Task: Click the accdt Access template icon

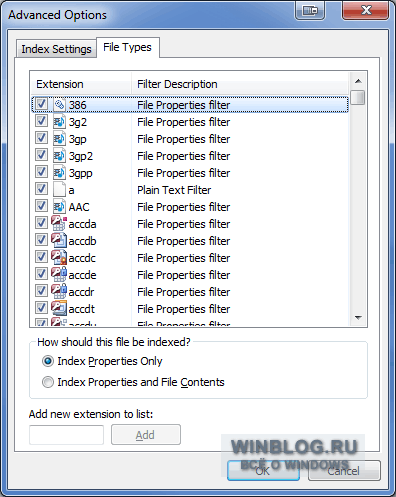Action: pyautogui.click(x=59, y=308)
